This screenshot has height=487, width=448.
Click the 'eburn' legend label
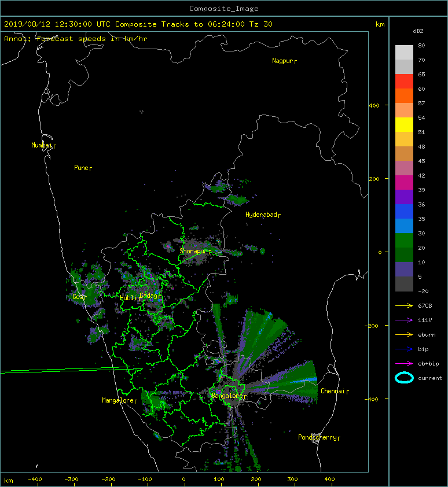[x=427, y=335]
